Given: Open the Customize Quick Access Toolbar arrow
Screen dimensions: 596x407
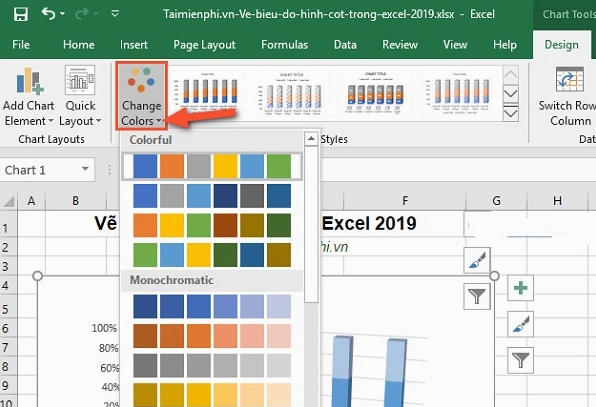Looking at the screenshot, I should (x=115, y=14).
